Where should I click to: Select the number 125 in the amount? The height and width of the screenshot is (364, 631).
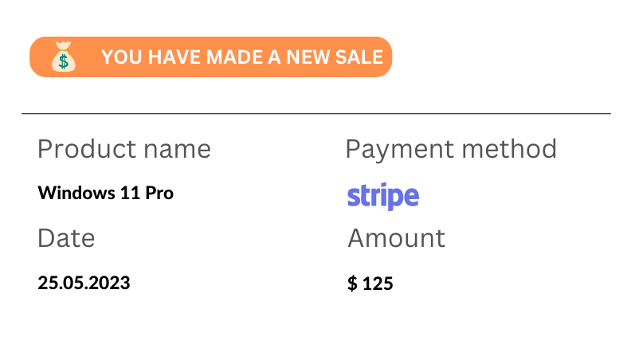(378, 284)
